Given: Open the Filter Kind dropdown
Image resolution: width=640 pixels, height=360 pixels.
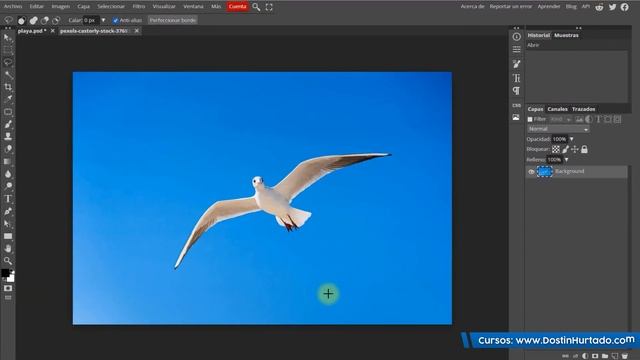Looking at the screenshot, I should click(x=560, y=119).
